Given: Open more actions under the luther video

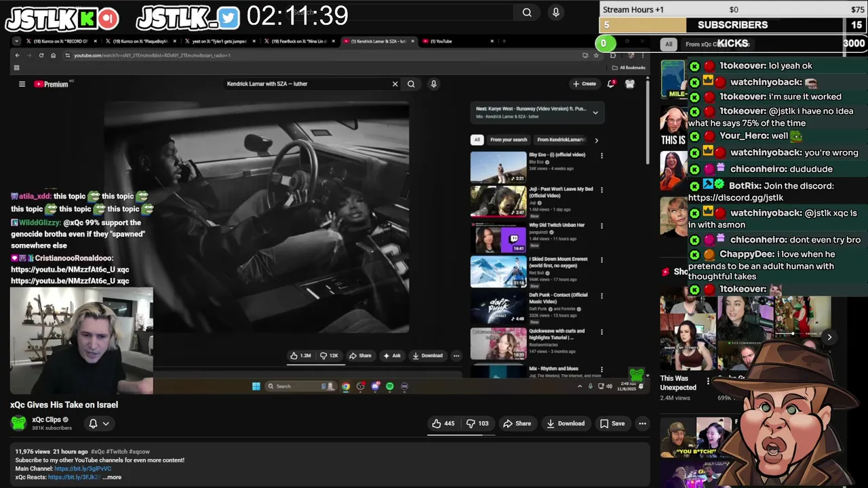Looking at the screenshot, I should coord(456,356).
